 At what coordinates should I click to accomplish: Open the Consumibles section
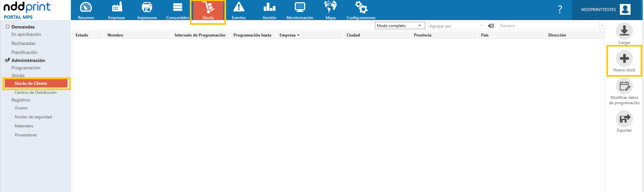[x=177, y=10]
